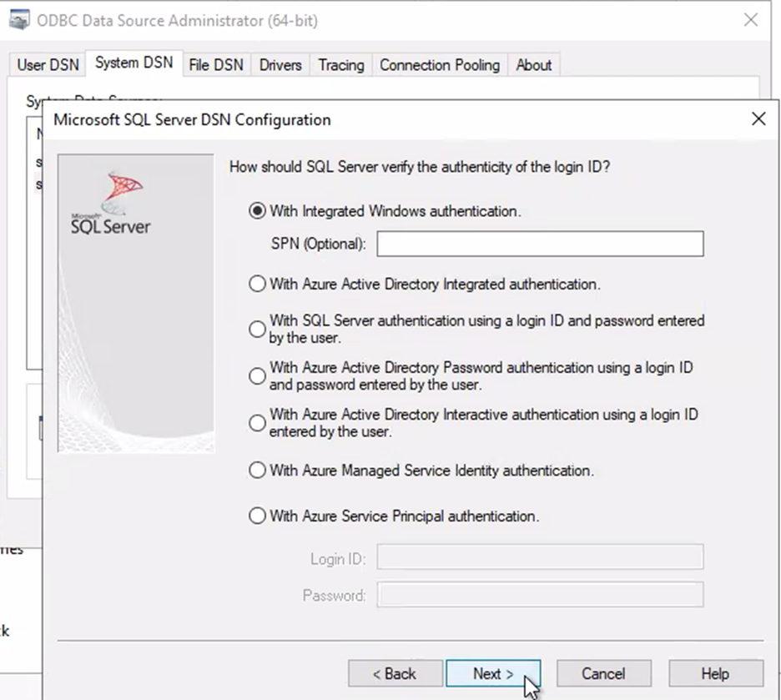781x700 pixels.
Task: Close the ODBC Data Source Administrator window
Action: 750,20
